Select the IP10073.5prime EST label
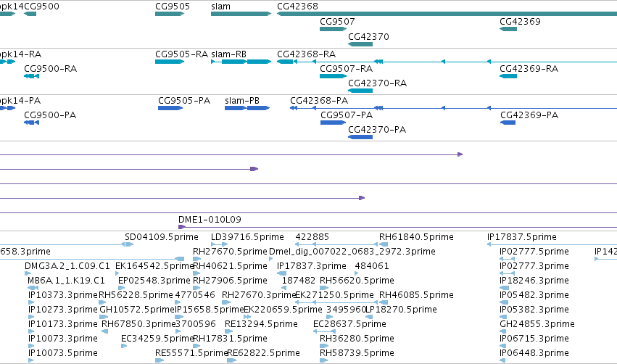 (62, 353)
